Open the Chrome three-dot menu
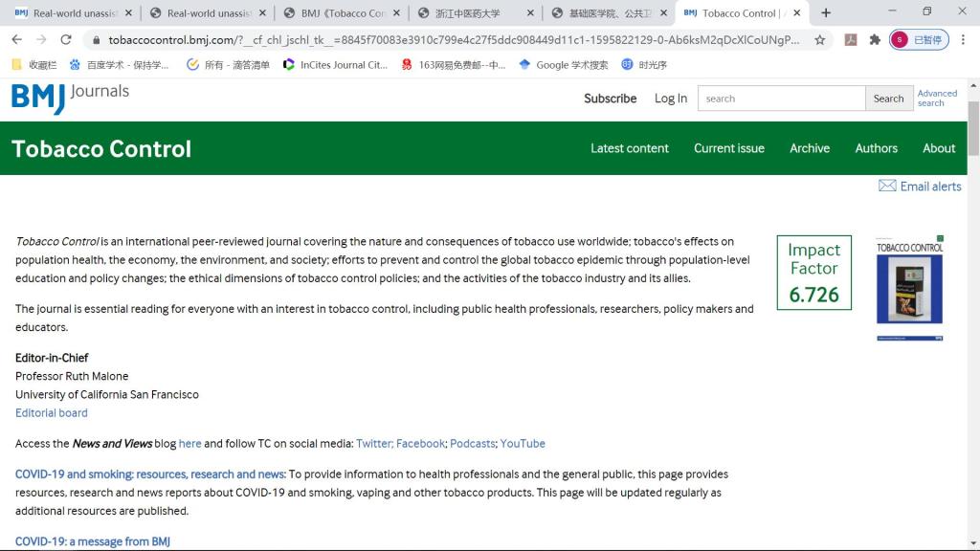 coord(964,40)
